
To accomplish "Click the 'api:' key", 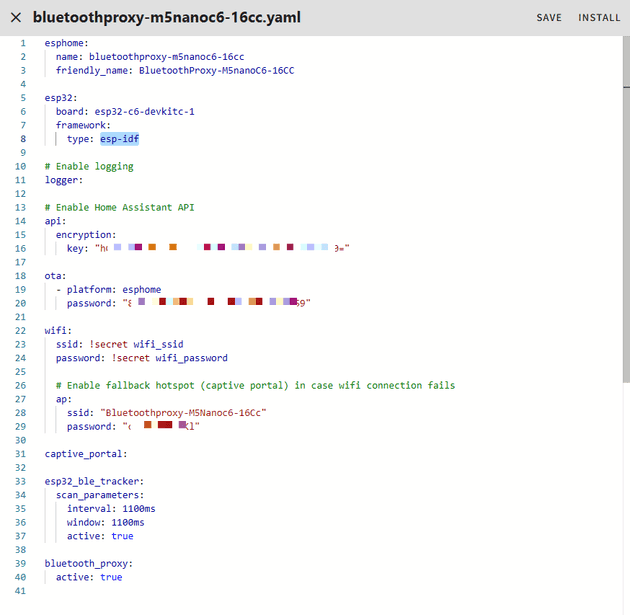I will pyautogui.click(x=55, y=221).
